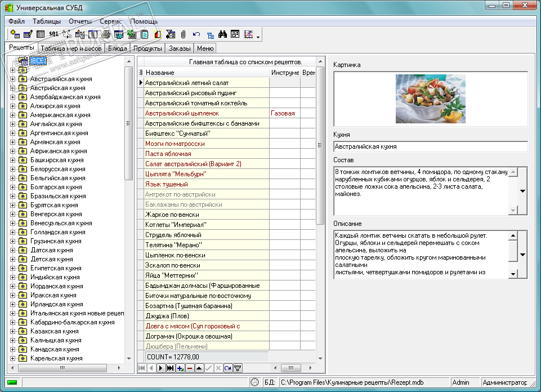Image resolution: width=541 pixels, height=392 pixels.
Task: Click the printer icon
Action: [x=106, y=34]
